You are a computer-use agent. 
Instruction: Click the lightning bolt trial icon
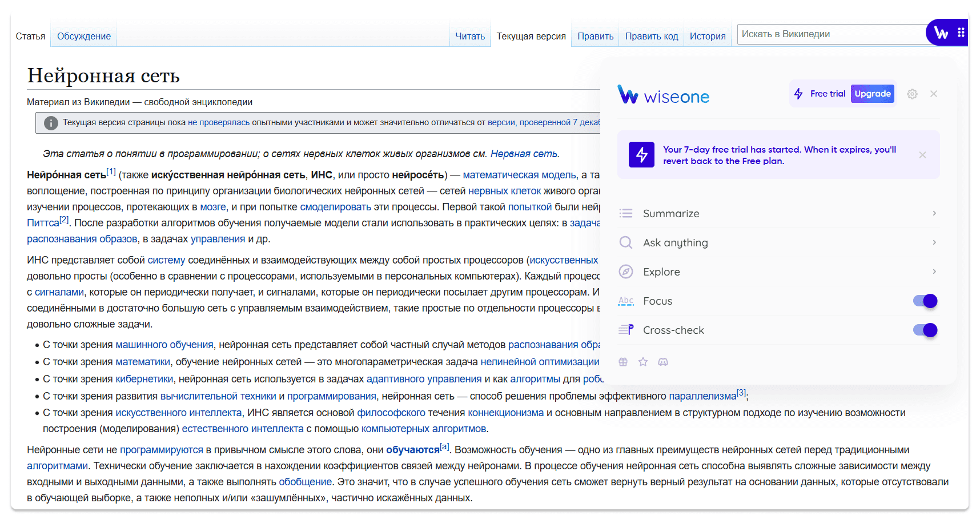[x=798, y=94]
